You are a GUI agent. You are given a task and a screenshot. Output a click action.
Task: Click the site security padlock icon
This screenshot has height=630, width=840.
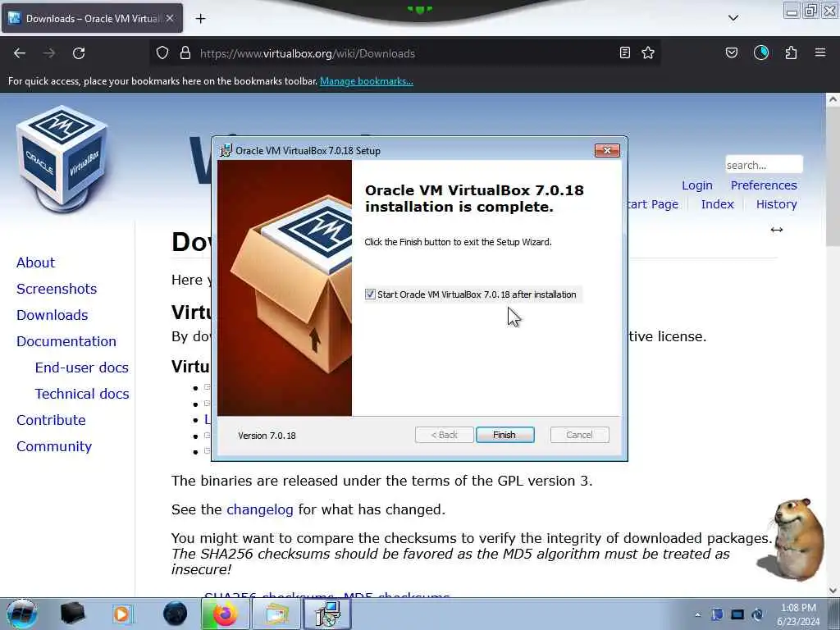click(x=185, y=52)
